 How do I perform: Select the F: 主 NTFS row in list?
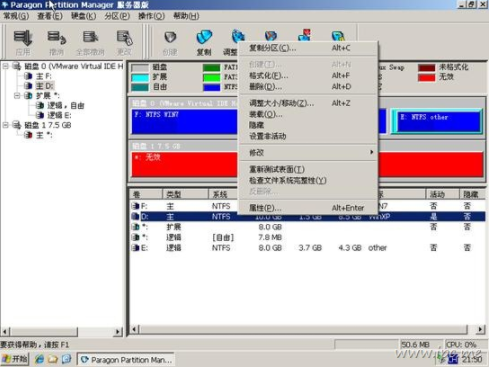click(x=185, y=206)
